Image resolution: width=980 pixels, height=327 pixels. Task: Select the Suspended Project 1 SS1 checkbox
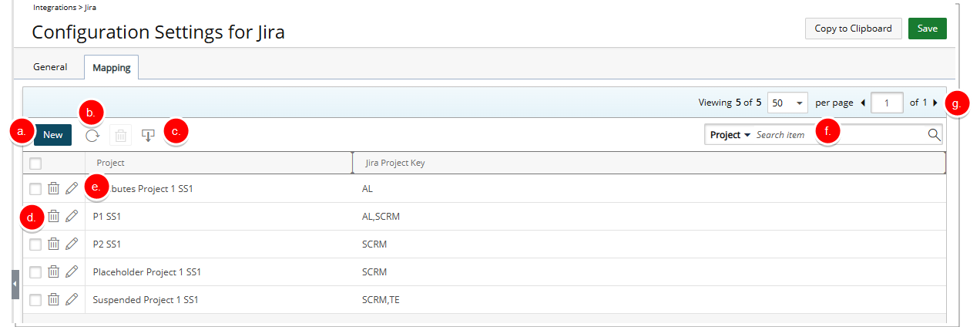[35, 300]
